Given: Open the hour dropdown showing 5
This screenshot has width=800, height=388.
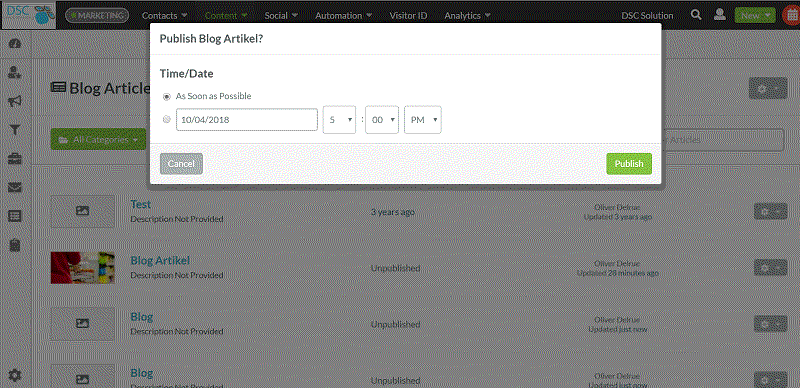Looking at the screenshot, I should pyautogui.click(x=339, y=120).
